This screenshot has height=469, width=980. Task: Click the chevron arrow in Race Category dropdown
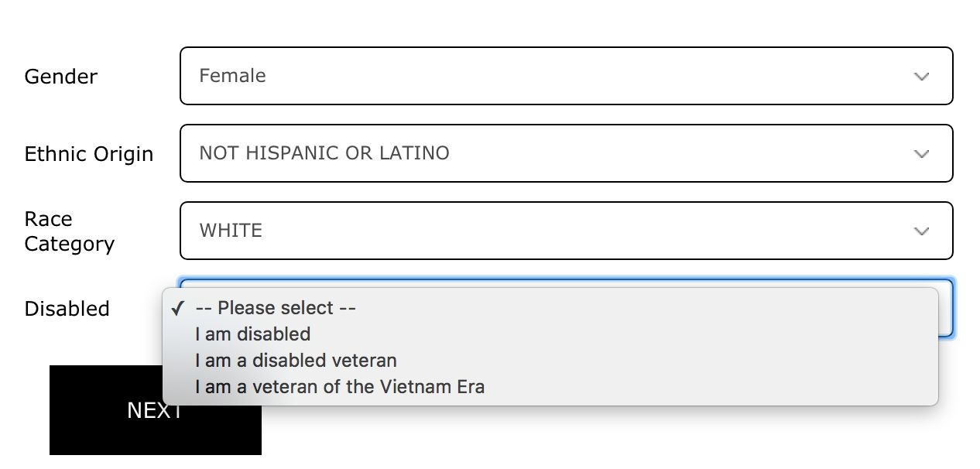[921, 231]
